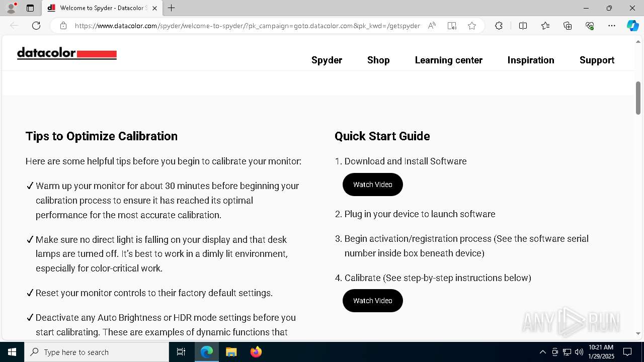Click the 'Plug in your device' step text
The height and width of the screenshot is (362, 644).
coord(420,214)
